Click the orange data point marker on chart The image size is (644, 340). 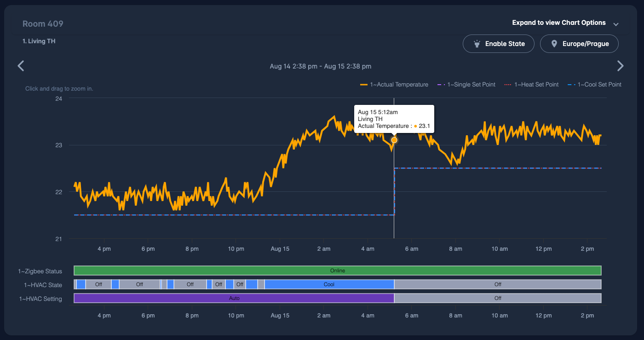[394, 140]
